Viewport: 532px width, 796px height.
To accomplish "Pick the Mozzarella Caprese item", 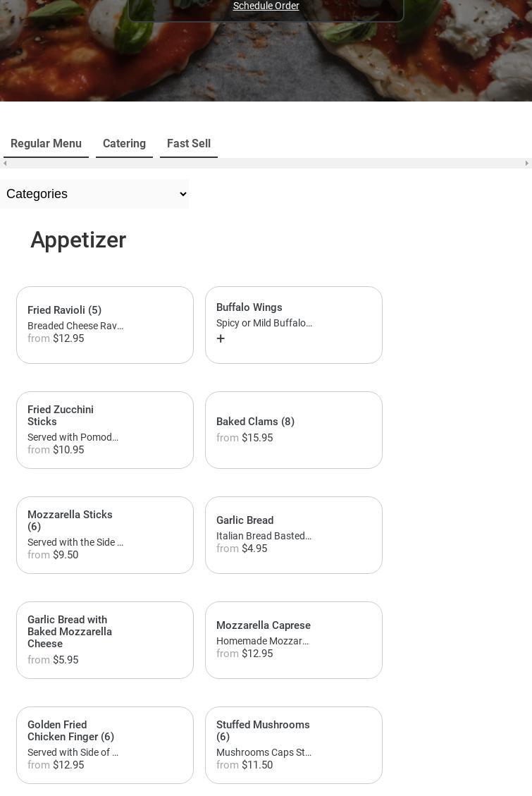I will (x=294, y=640).
